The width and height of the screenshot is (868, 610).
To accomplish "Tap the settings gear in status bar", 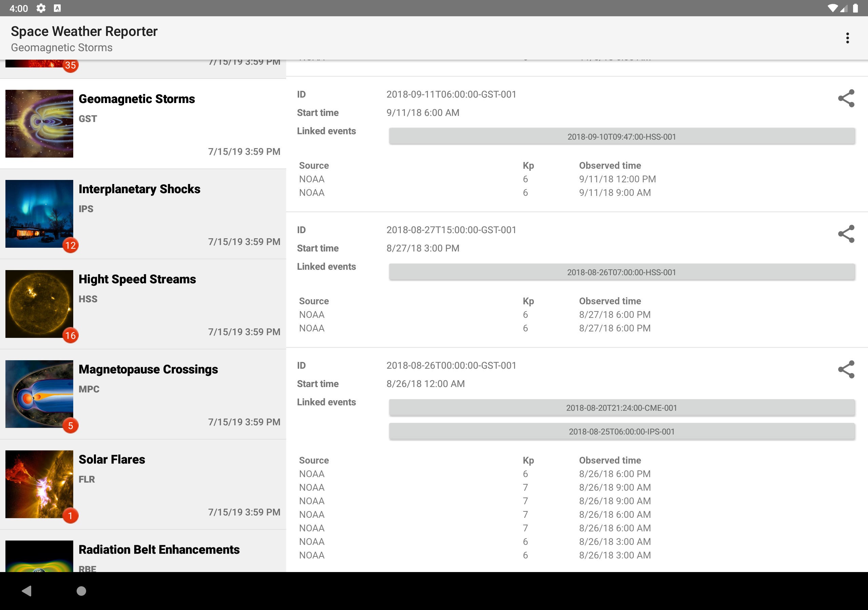I will [x=41, y=8].
